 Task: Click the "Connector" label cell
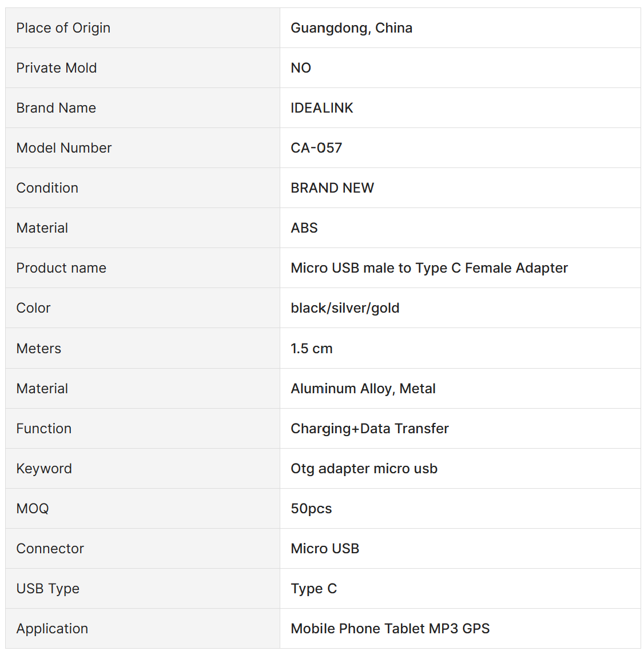coord(50,549)
